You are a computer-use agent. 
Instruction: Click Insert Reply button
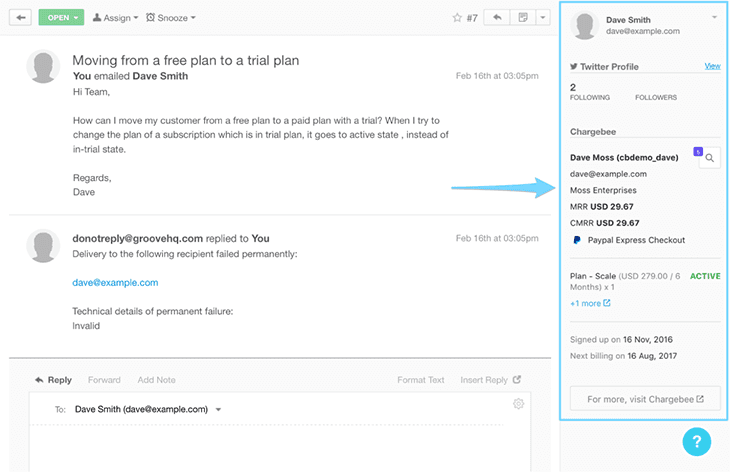(x=490, y=380)
